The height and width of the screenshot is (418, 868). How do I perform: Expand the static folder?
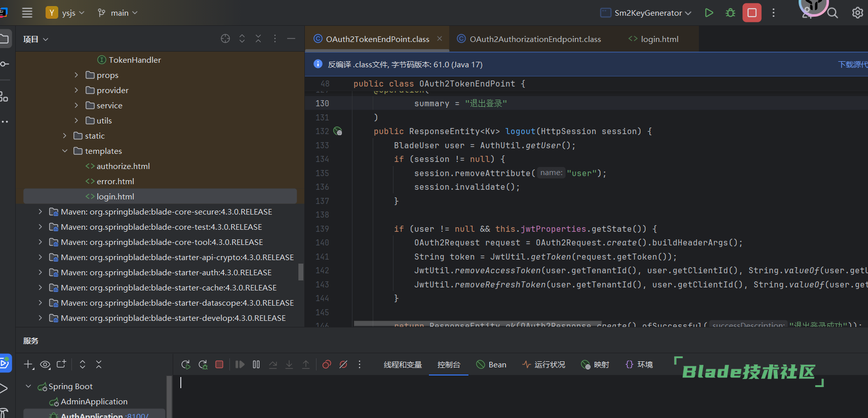[x=64, y=136]
